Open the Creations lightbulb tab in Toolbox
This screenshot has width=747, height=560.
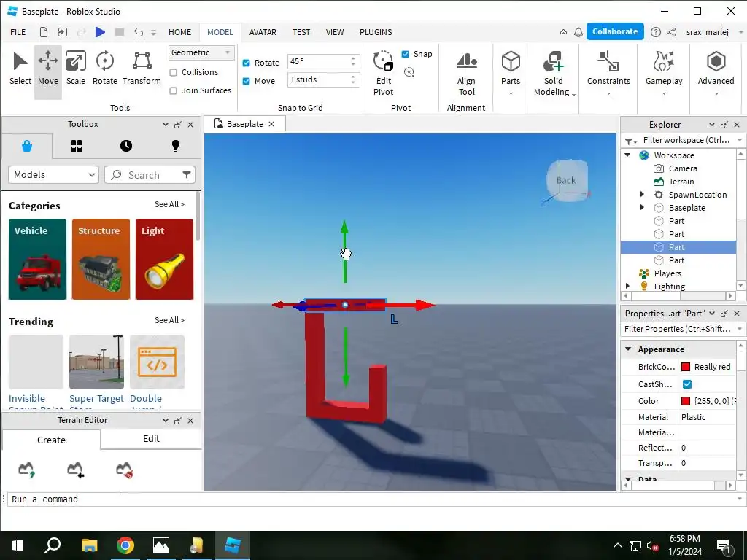tap(175, 146)
